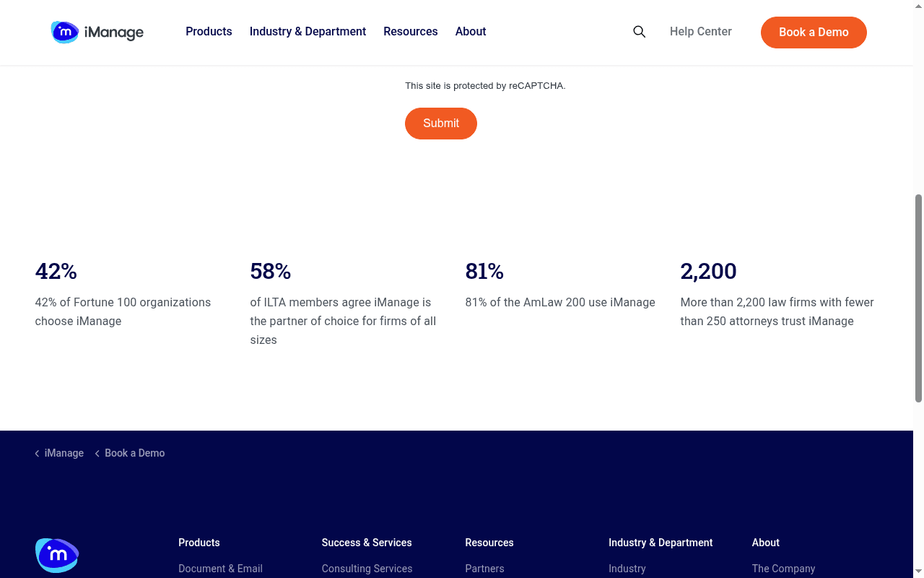The height and width of the screenshot is (578, 924).
Task: Click the 2,200 statistic heading
Action: point(709,272)
